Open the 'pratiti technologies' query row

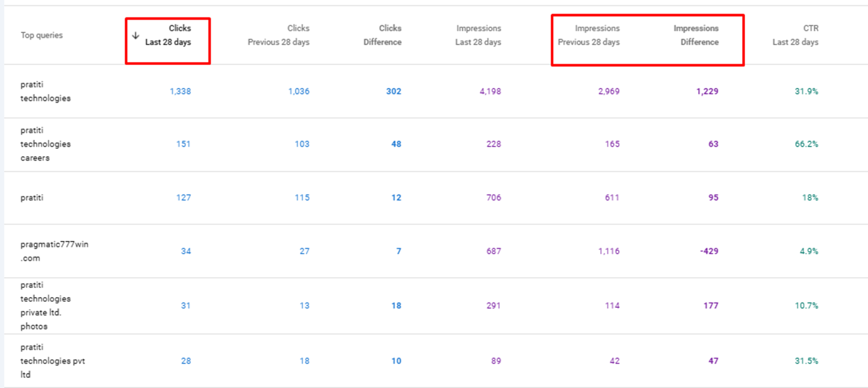click(x=45, y=92)
